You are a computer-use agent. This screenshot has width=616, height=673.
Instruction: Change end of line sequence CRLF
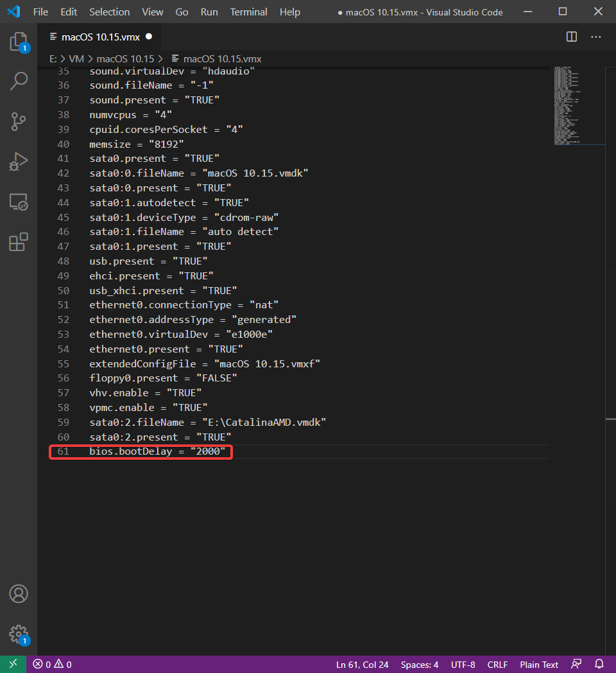497,665
